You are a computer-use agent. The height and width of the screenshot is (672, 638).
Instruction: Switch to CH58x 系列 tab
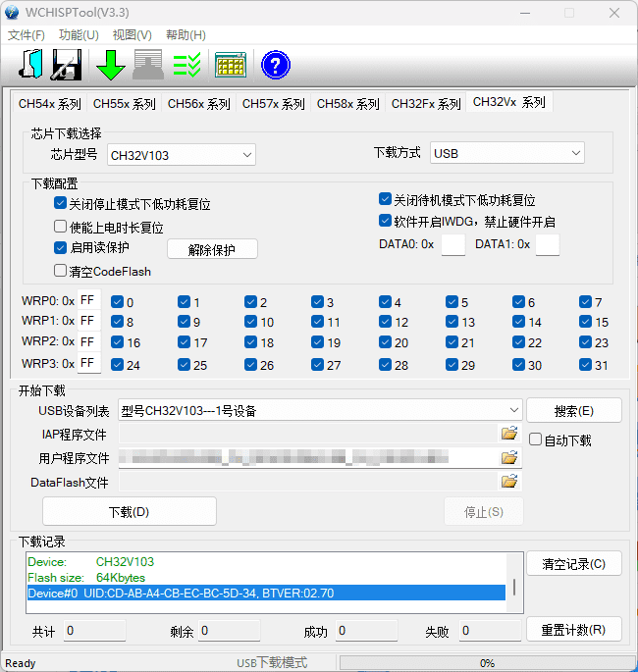click(348, 103)
